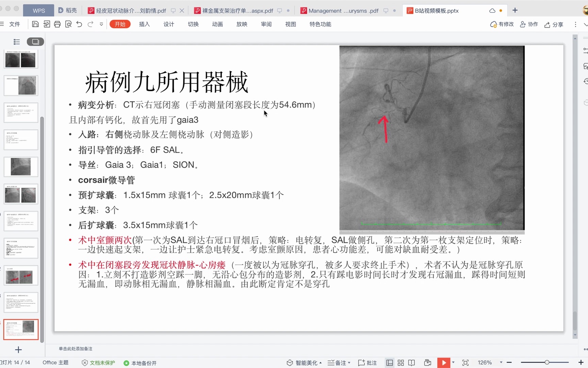
Task: Switch to the 稻壳 tab
Action: coord(67,11)
